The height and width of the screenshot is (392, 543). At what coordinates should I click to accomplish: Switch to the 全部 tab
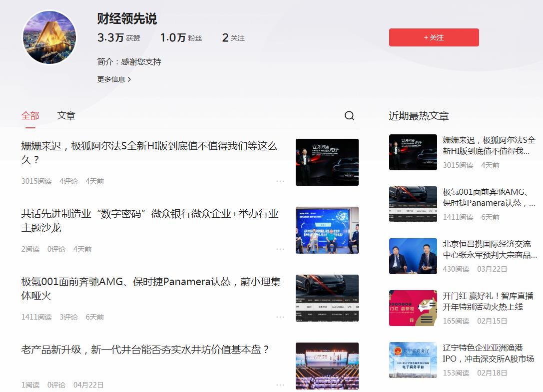pyautogui.click(x=30, y=116)
